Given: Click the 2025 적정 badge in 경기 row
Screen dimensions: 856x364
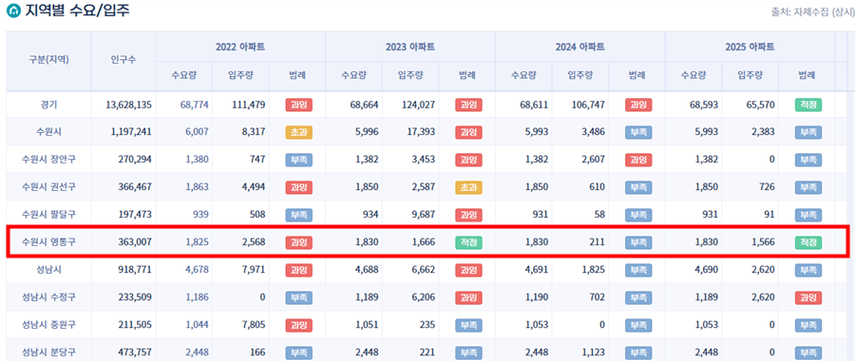Looking at the screenshot, I should (x=808, y=105).
